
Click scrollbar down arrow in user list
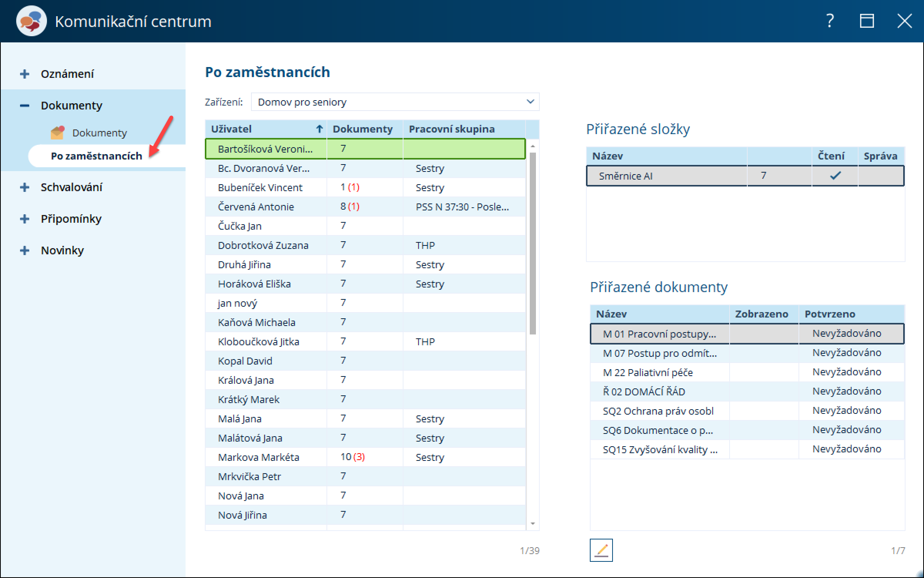pyautogui.click(x=533, y=523)
